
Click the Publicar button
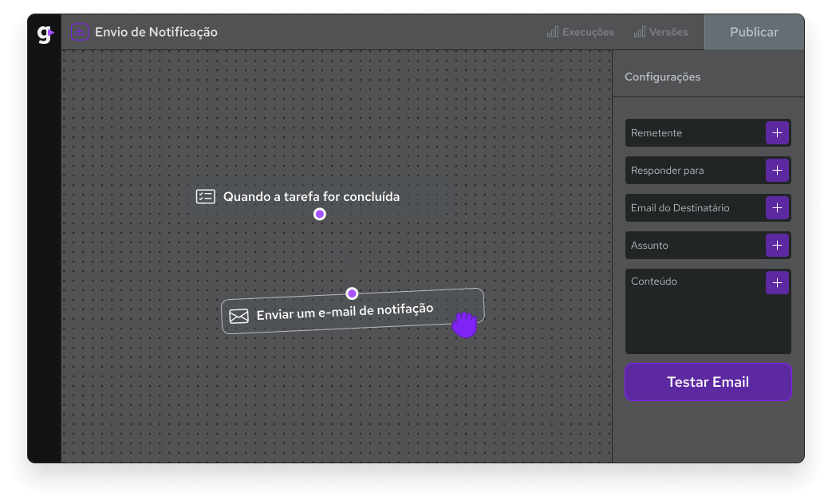(x=754, y=33)
